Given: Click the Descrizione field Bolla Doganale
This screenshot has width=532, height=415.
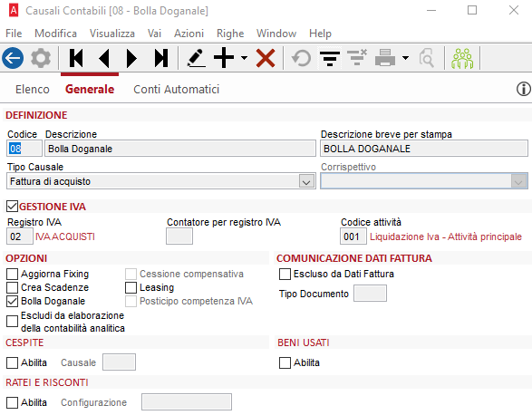Looking at the screenshot, I should [179, 149].
